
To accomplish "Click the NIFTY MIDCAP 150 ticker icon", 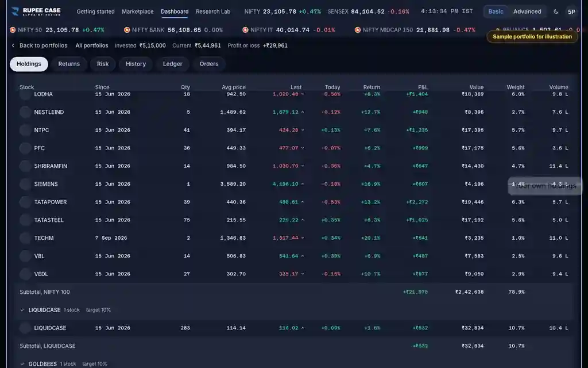I will point(357,30).
